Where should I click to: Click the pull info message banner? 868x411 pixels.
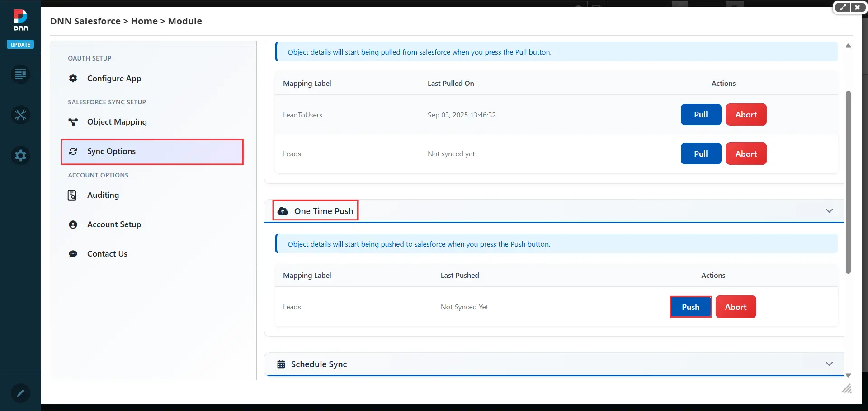(556, 52)
